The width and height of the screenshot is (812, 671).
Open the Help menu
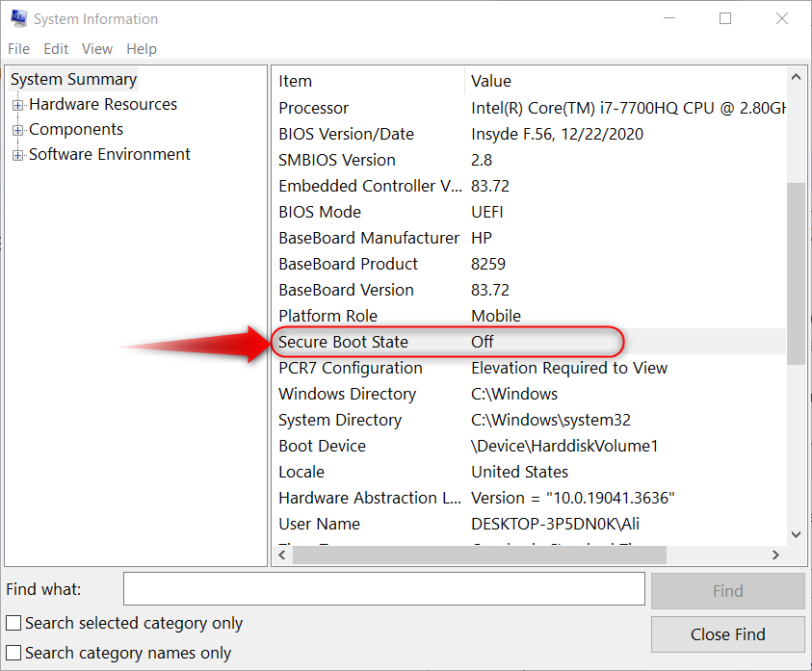(x=142, y=49)
